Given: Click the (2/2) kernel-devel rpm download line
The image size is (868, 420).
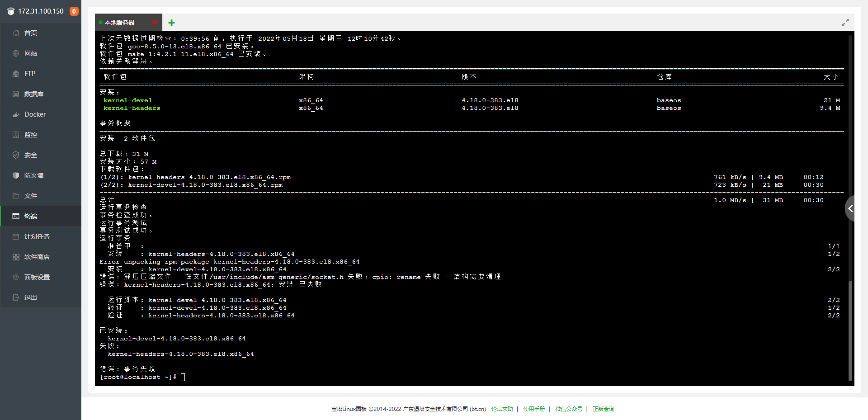Looking at the screenshot, I should tap(191, 185).
